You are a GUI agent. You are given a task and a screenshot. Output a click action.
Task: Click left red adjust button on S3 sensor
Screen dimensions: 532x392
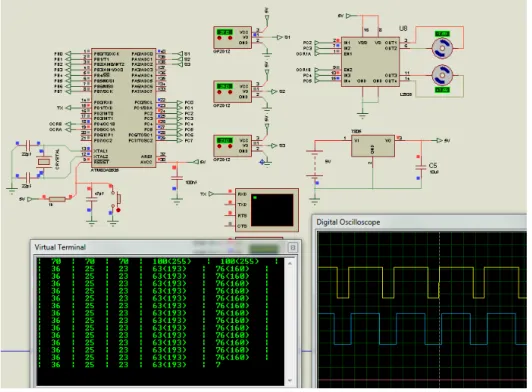click(220, 146)
